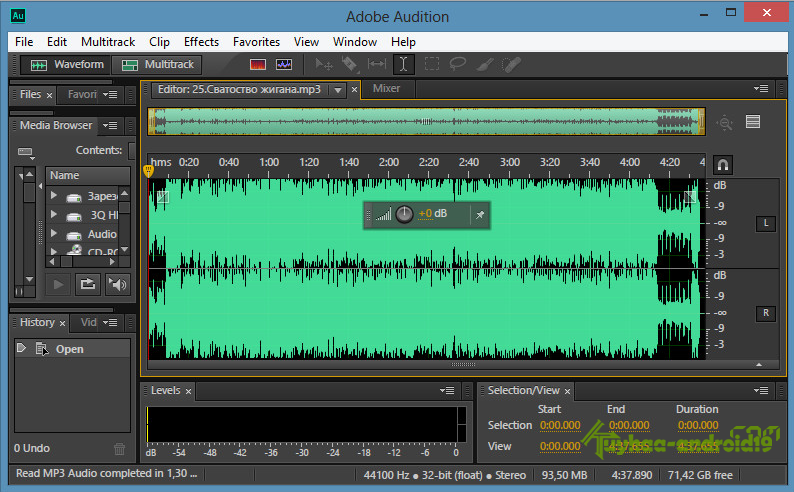Toggle the right channel R button

pos(766,313)
